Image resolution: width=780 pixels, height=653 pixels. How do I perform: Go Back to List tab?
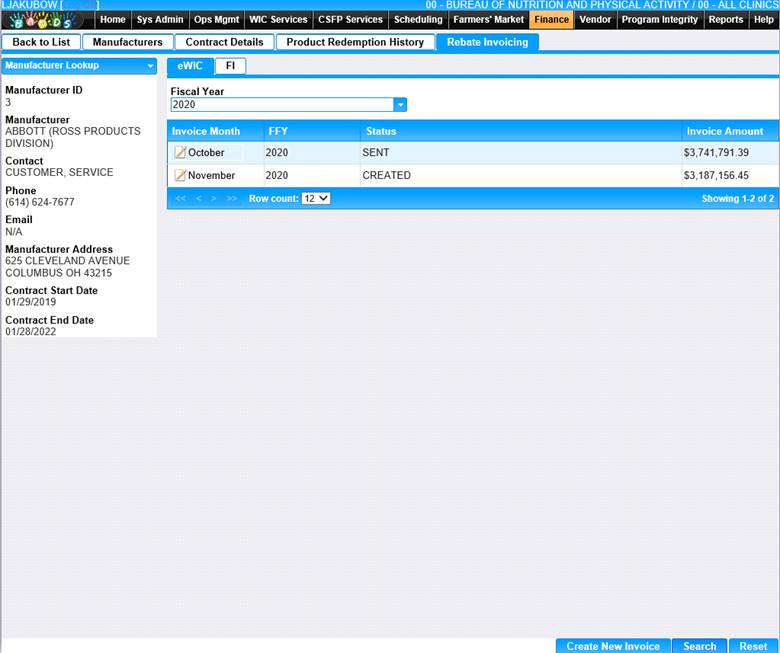[x=41, y=42]
